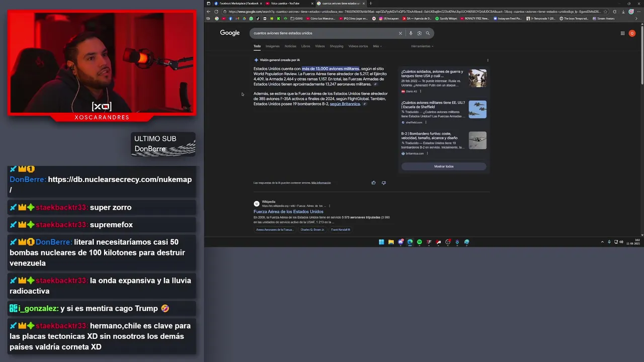Switch to Shopping results tab

pyautogui.click(x=337, y=46)
